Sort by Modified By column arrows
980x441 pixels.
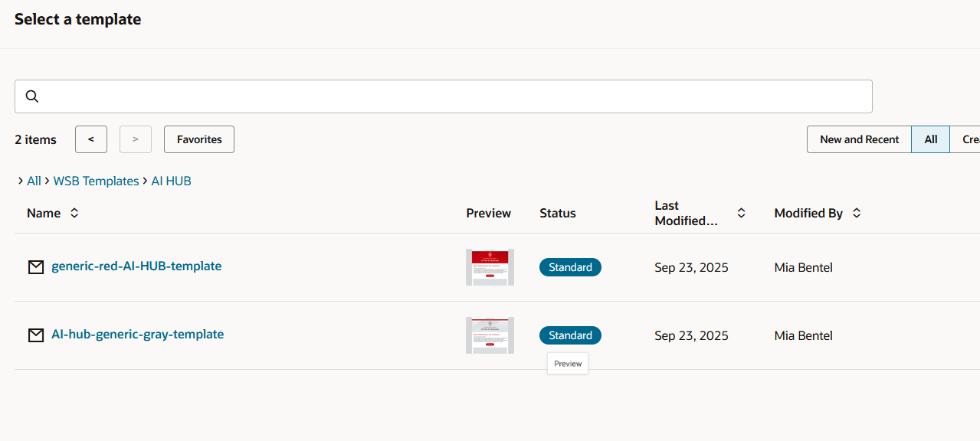coord(857,214)
